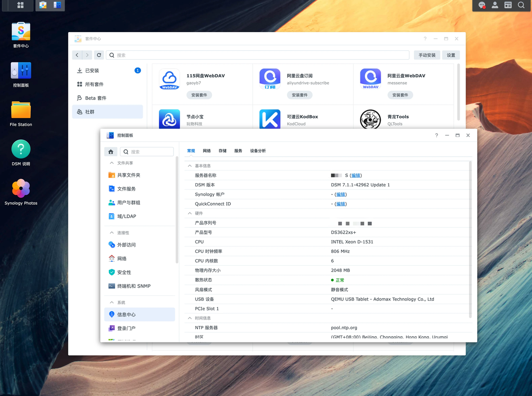Open 域/LDAP settings
532x396 pixels.
pos(140,216)
